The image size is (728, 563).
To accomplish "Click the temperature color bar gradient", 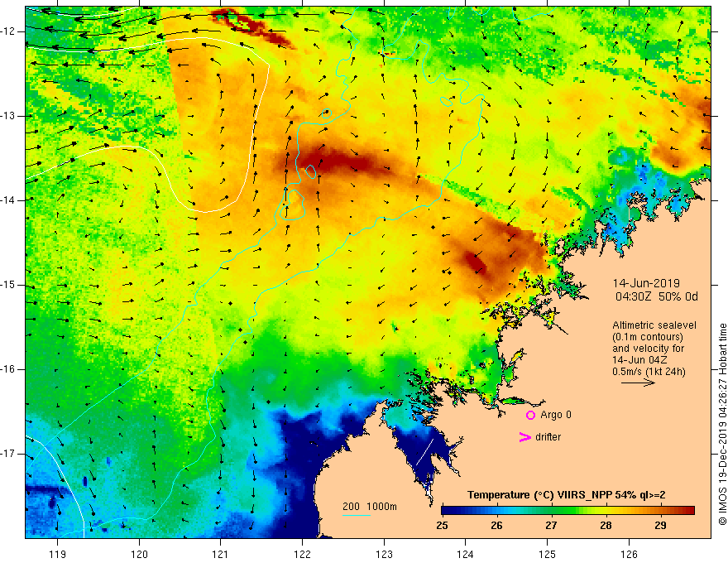I will point(568,511).
